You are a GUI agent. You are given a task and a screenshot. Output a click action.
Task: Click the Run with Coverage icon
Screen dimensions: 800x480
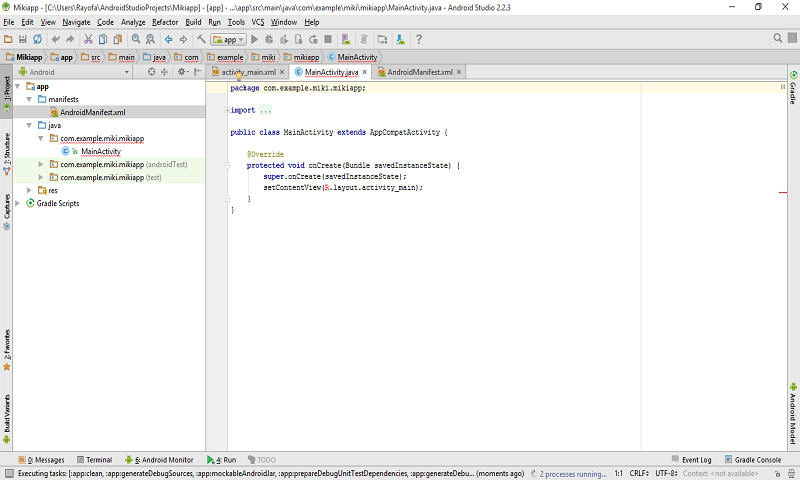click(x=284, y=39)
